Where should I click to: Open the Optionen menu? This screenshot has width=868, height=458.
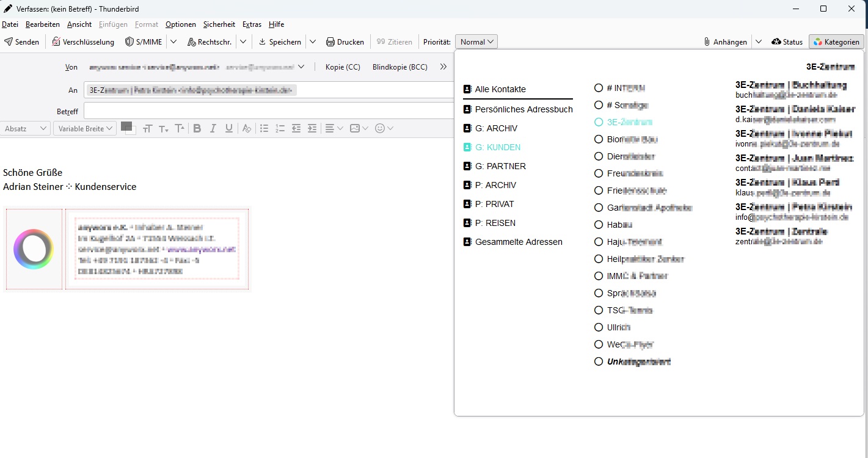180,24
